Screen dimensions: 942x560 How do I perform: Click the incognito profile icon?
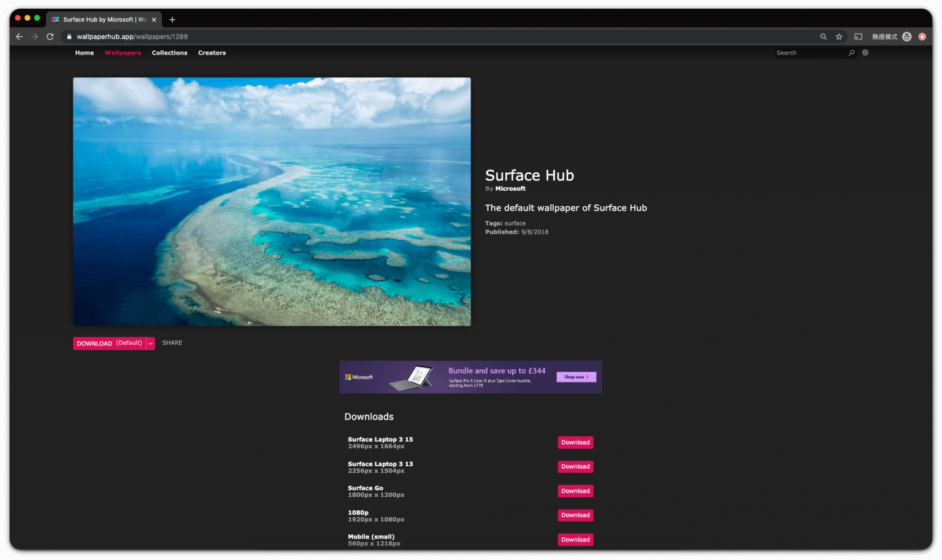[906, 37]
